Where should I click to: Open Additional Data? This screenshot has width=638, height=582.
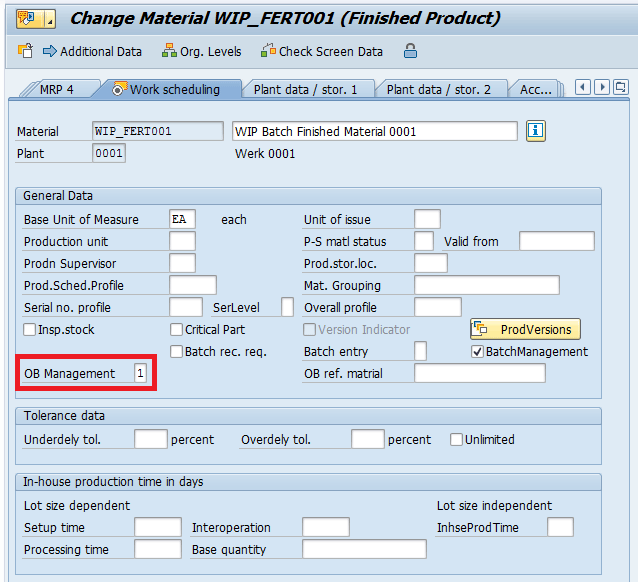coord(92,51)
